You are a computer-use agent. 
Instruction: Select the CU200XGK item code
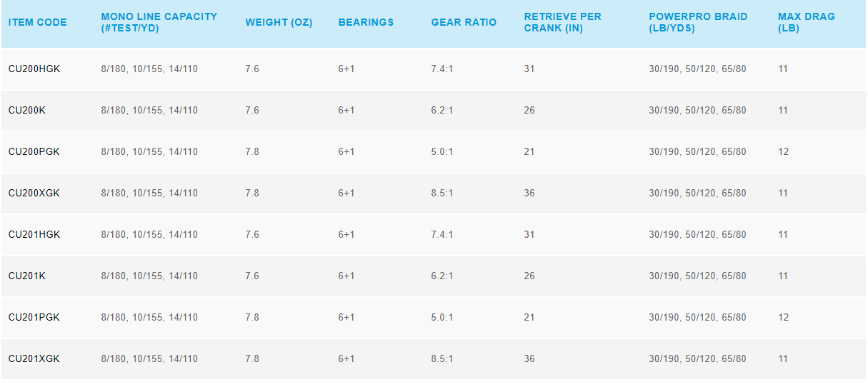click(34, 193)
